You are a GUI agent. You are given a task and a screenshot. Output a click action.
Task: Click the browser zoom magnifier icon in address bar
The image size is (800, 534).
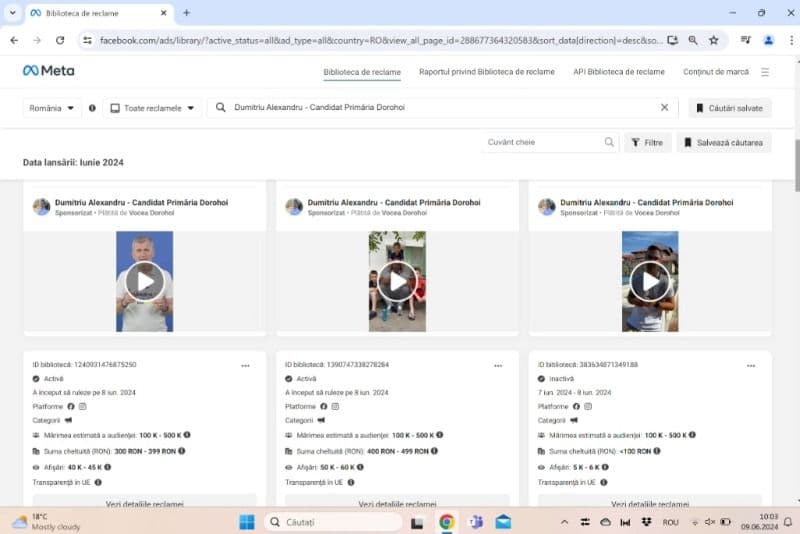[x=693, y=40]
